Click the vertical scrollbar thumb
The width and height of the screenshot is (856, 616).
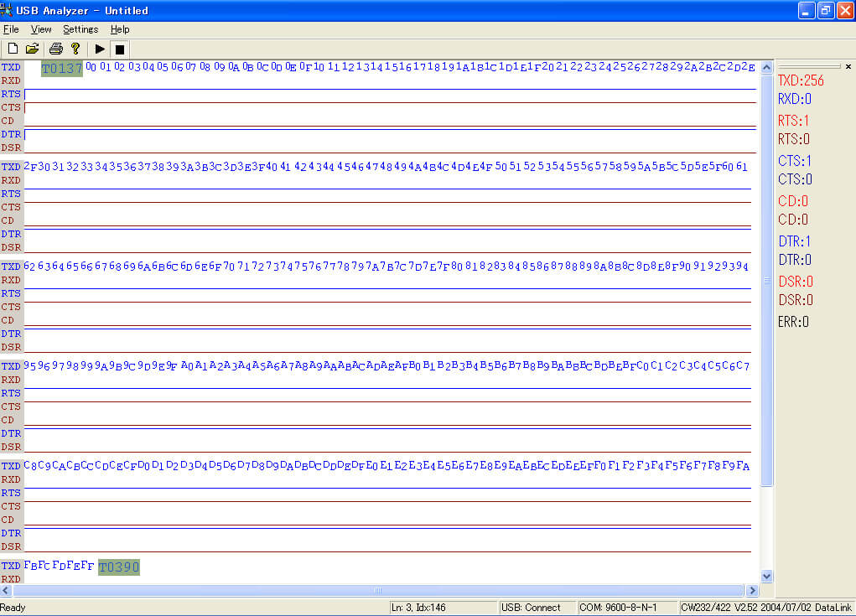[x=766, y=280]
